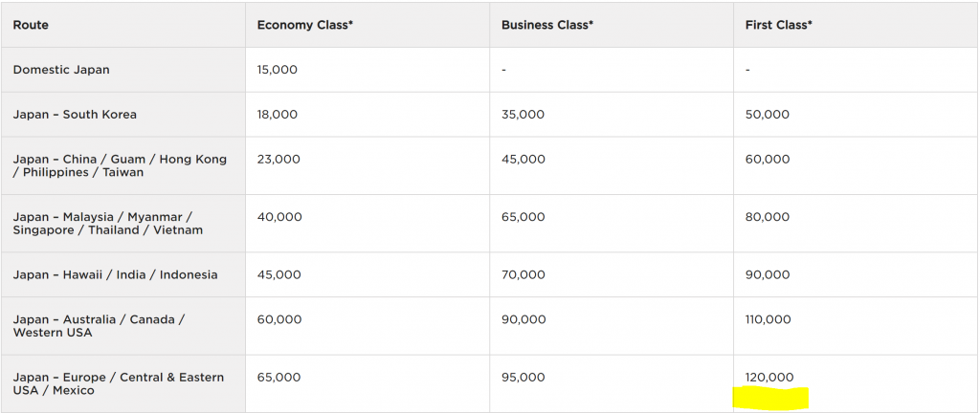Viewport: 980px width, 413px height.
Task: Select the 35,000 business class value
Action: [523, 115]
